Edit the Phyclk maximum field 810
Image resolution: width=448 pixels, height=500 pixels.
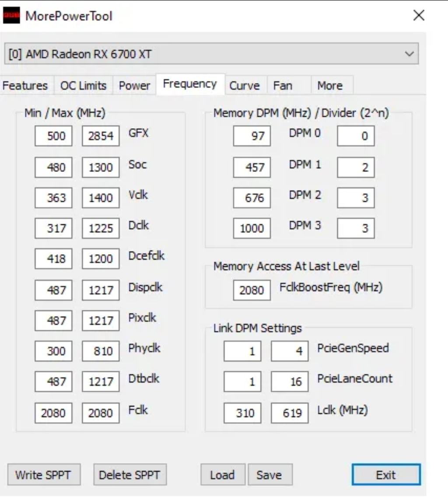(101, 351)
